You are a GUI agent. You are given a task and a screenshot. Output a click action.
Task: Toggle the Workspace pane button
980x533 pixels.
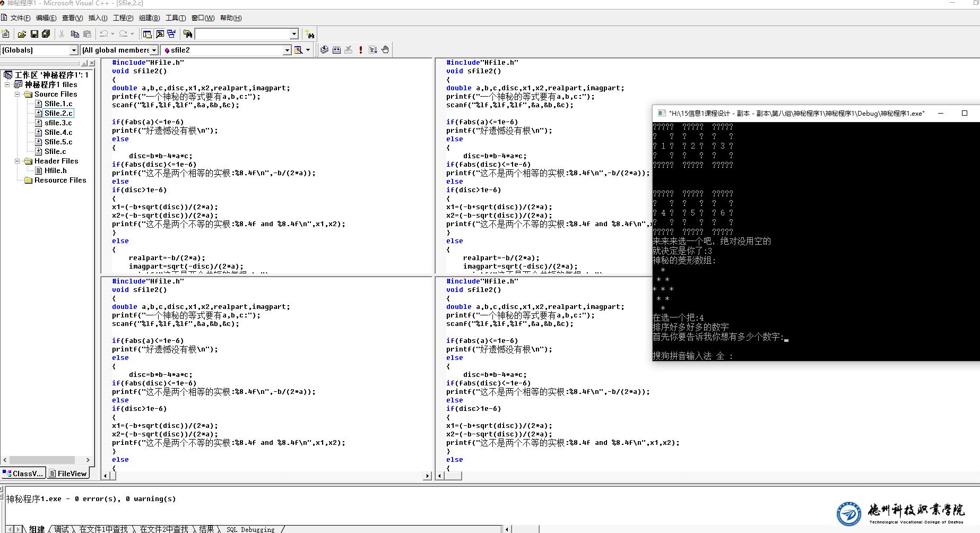click(x=148, y=34)
